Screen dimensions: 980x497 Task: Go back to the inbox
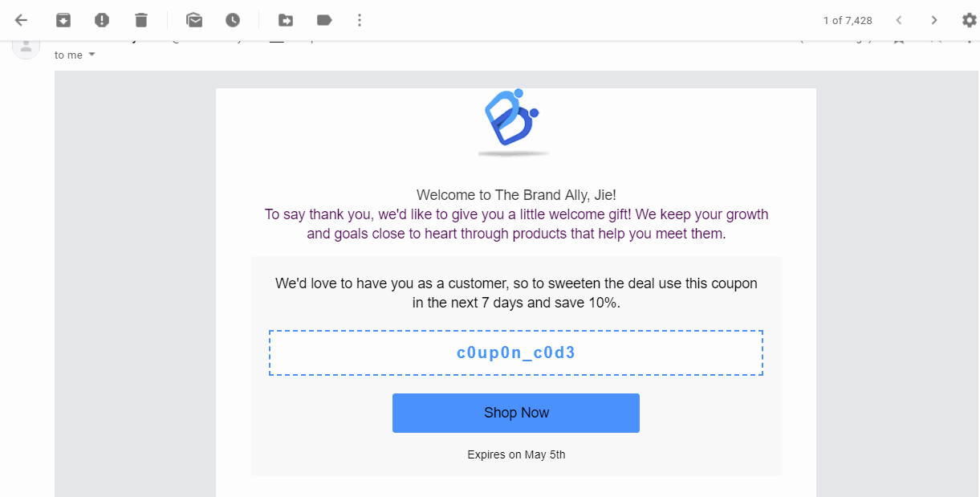pos(21,20)
